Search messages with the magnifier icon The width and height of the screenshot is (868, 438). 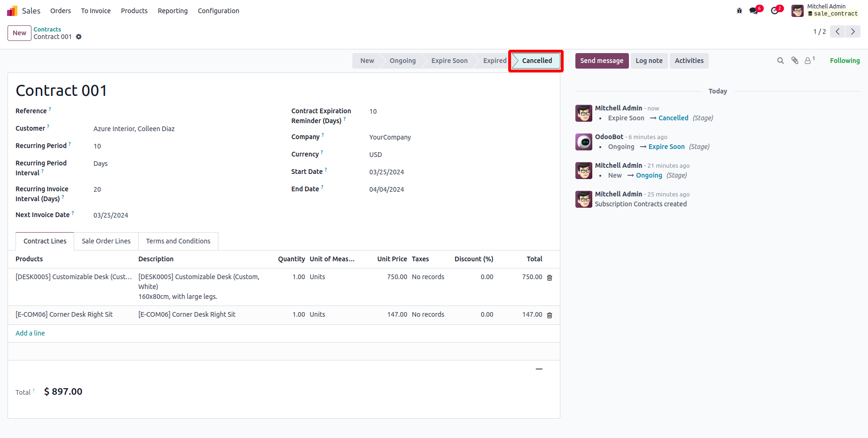pos(781,61)
